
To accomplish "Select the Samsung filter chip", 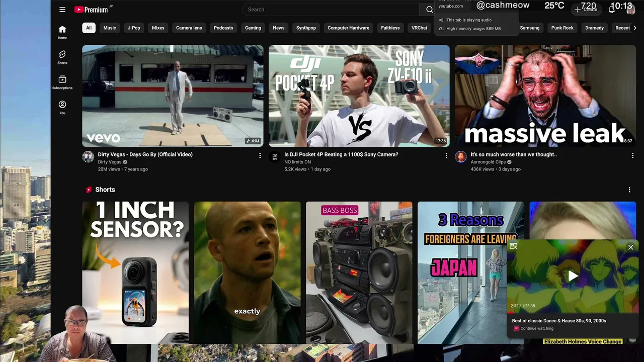I will [x=530, y=28].
